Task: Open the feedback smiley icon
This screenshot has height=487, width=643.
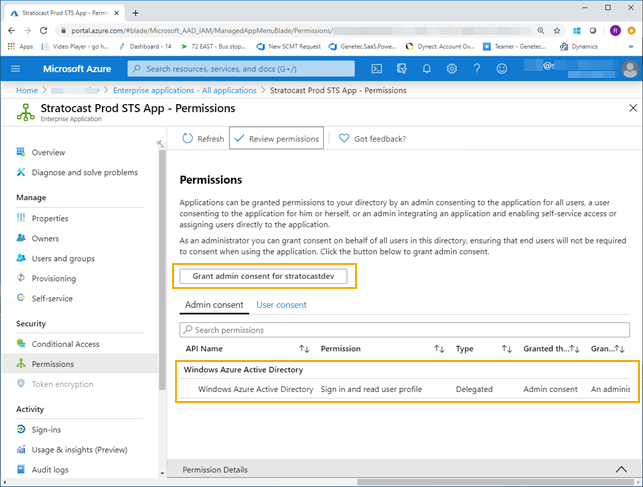Action: [502, 68]
